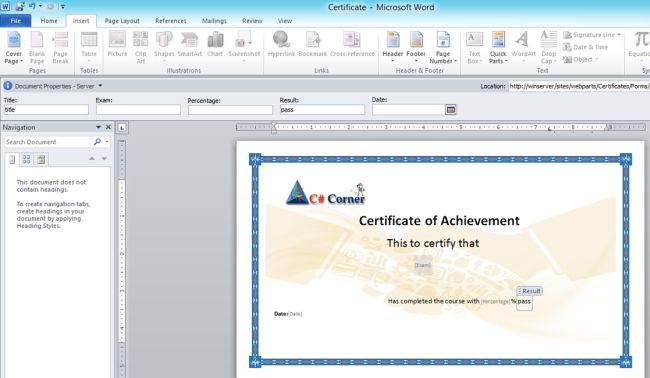Image resolution: width=650 pixels, height=378 pixels.
Task: Open the Navigation pane options arrow
Action: (x=98, y=127)
